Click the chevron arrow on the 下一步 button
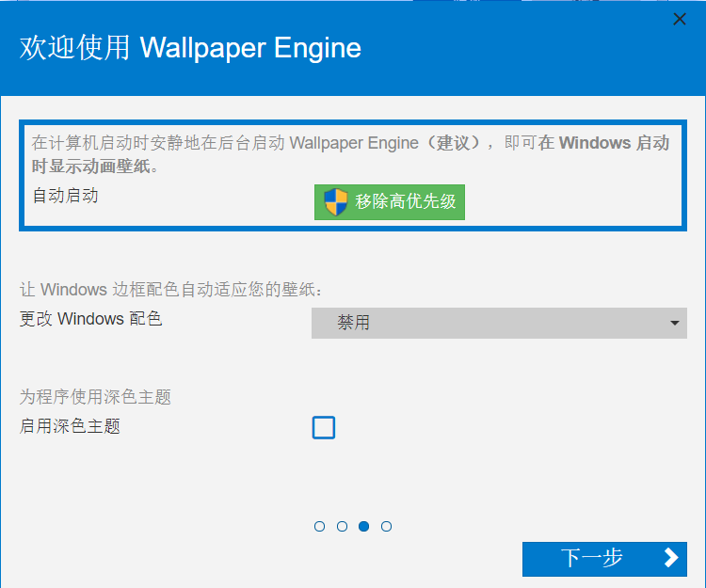 coord(671,558)
